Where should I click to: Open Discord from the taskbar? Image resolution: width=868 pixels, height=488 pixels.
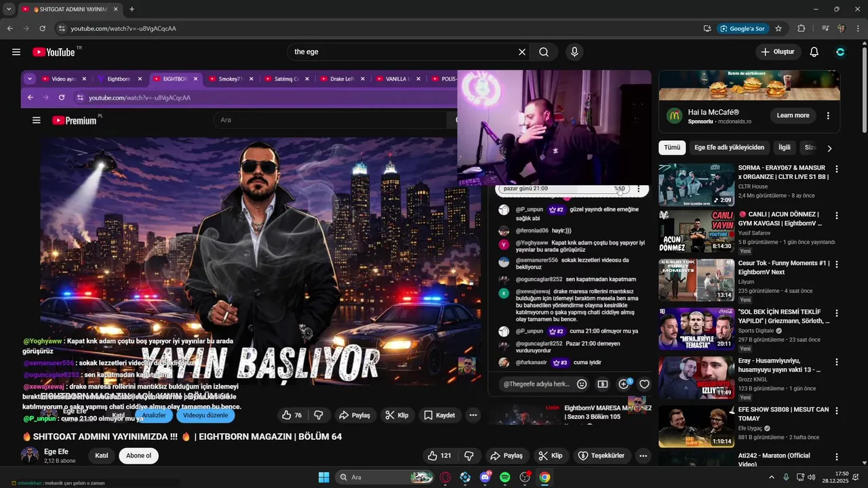point(485,477)
